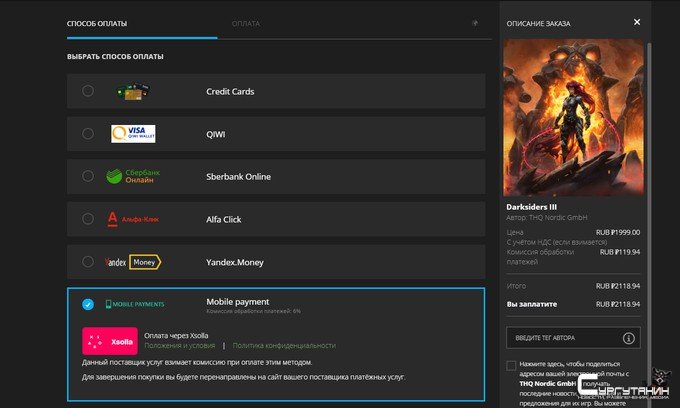Click the pink Xsolla logo
Screen dimensions: 680x408
click(110, 341)
